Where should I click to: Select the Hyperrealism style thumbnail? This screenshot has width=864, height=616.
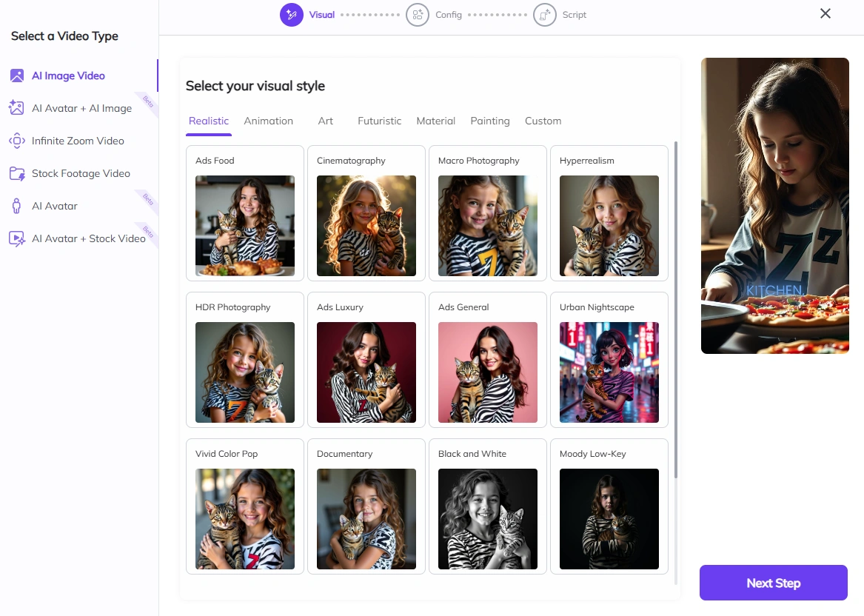[609, 226]
